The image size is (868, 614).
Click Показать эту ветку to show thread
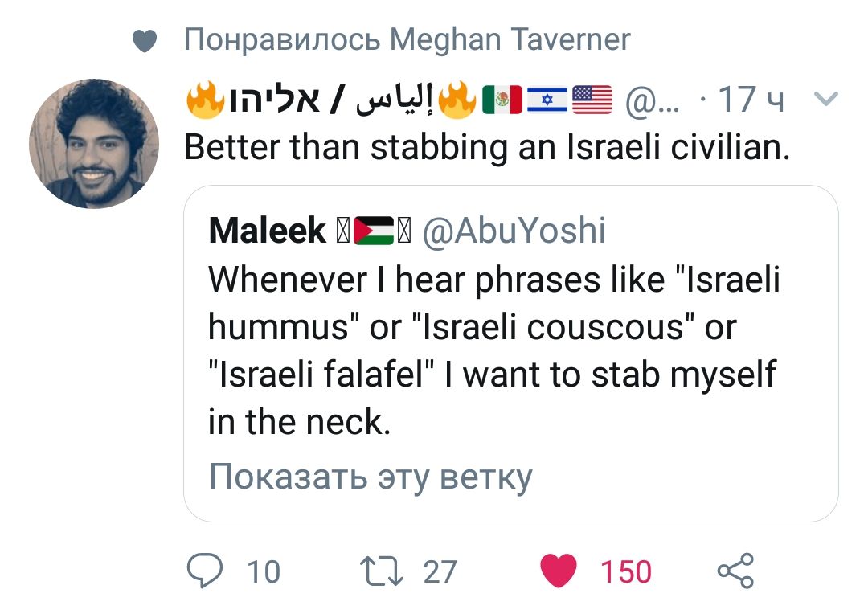[x=371, y=476]
